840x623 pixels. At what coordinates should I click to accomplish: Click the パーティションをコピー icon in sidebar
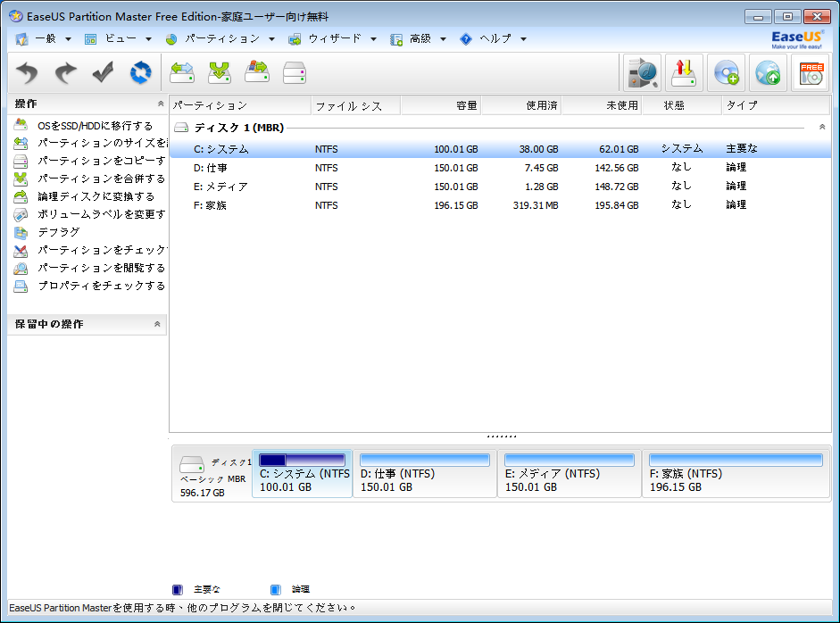[21, 161]
